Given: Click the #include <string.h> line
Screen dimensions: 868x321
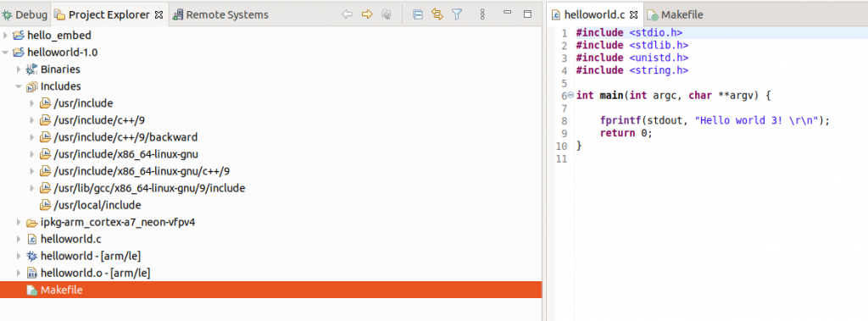Looking at the screenshot, I should 632,70.
